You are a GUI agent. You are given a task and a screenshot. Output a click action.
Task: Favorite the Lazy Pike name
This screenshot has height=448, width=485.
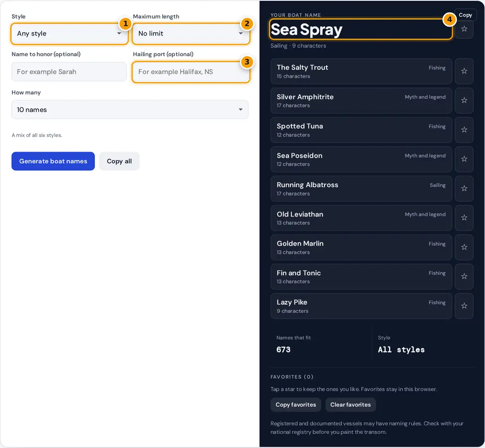tap(464, 306)
